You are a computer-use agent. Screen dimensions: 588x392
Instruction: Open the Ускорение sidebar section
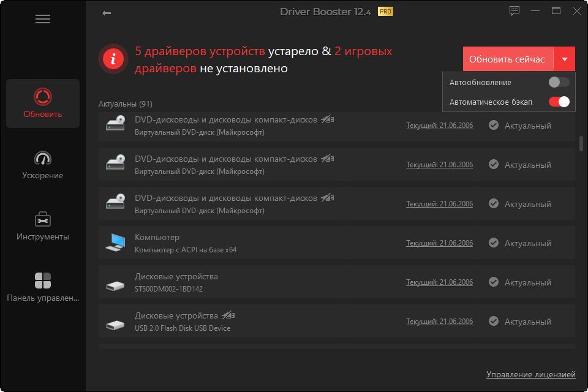tap(43, 165)
